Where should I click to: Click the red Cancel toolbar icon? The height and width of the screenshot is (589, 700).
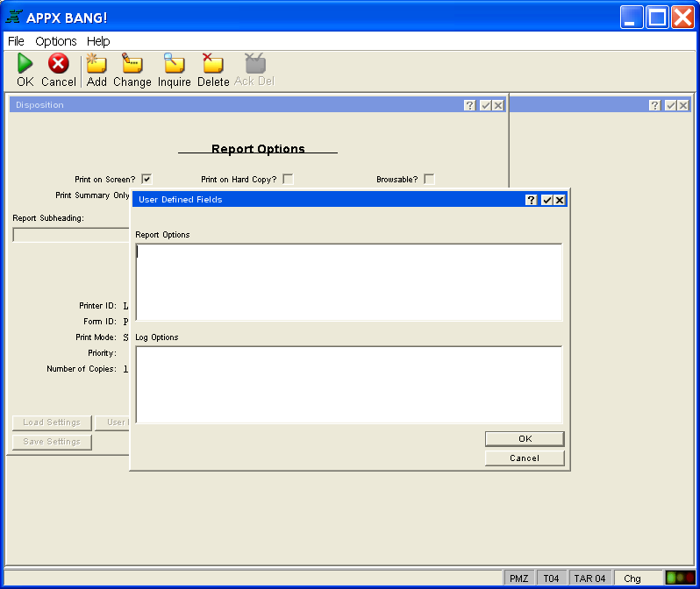click(x=58, y=64)
